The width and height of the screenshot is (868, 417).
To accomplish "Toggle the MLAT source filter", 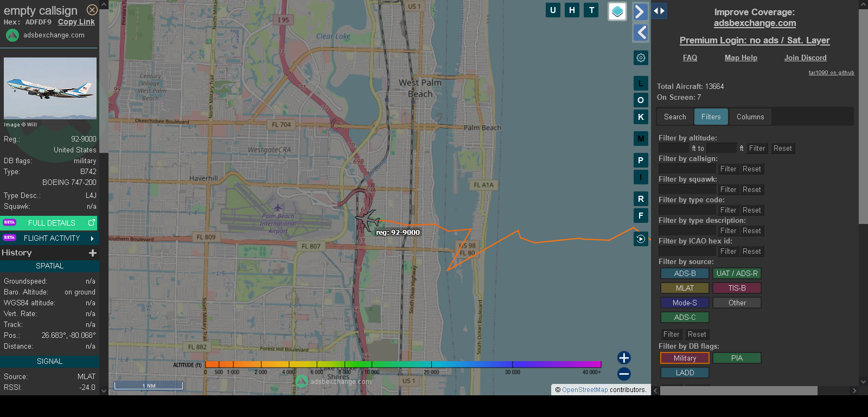I will click(685, 288).
